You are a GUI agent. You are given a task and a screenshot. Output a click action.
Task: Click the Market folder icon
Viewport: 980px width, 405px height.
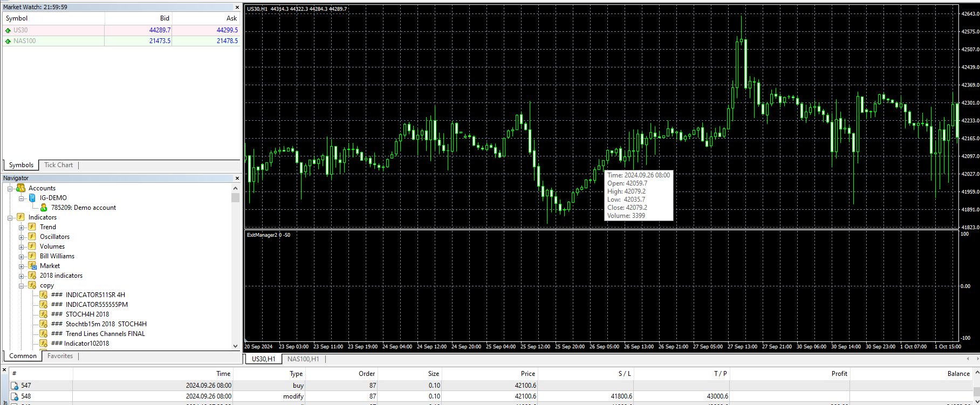point(32,266)
